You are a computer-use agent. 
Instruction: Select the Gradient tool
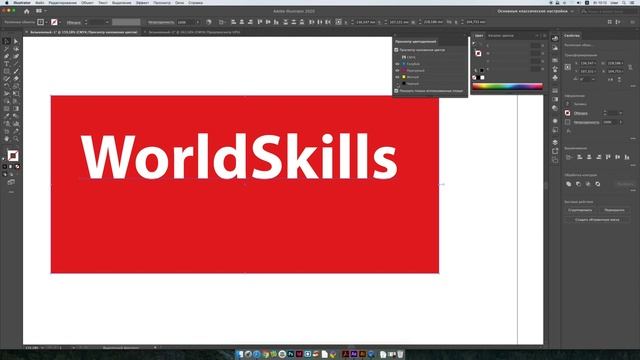tap(16, 109)
